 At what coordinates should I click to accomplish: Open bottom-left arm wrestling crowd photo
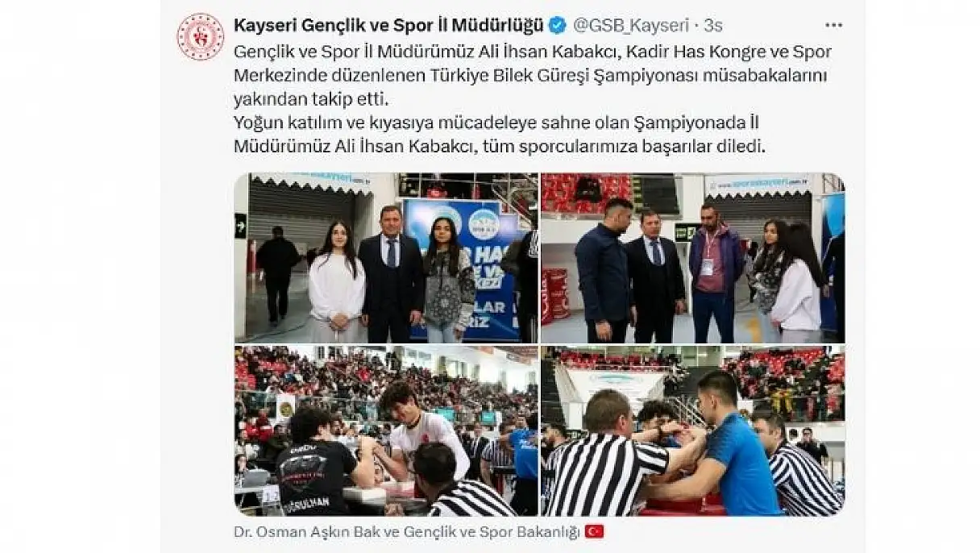coord(386,431)
